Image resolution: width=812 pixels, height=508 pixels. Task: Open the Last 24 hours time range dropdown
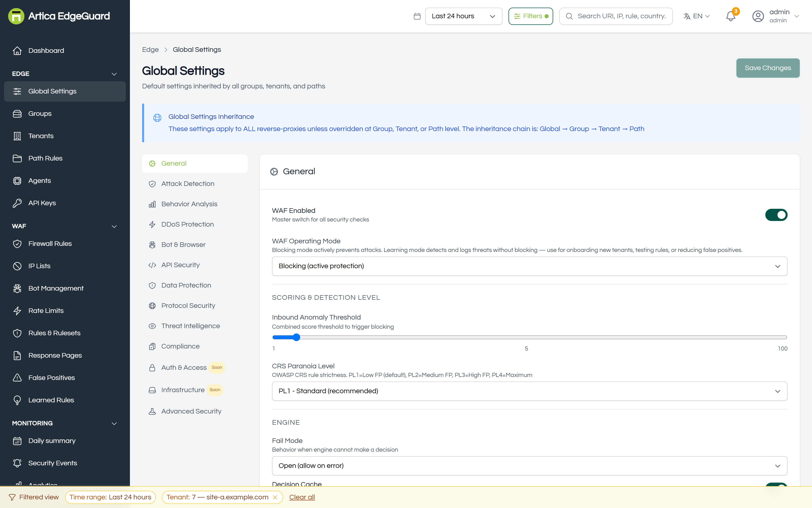[x=463, y=16]
